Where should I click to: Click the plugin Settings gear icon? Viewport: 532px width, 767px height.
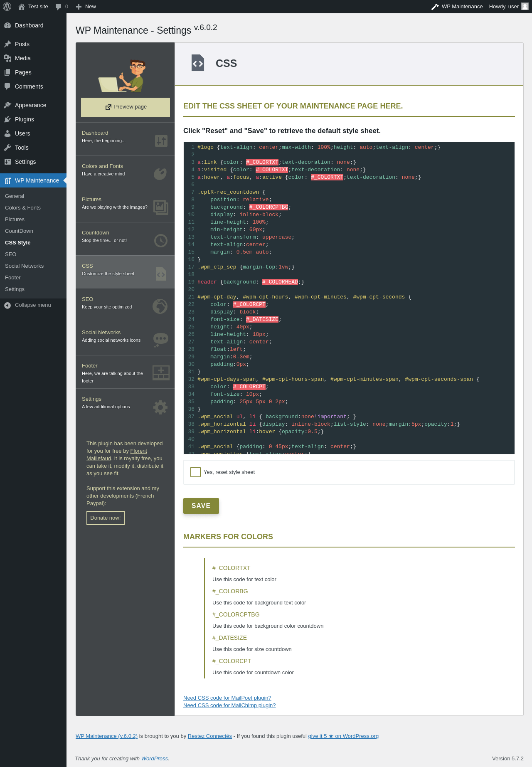[160, 407]
